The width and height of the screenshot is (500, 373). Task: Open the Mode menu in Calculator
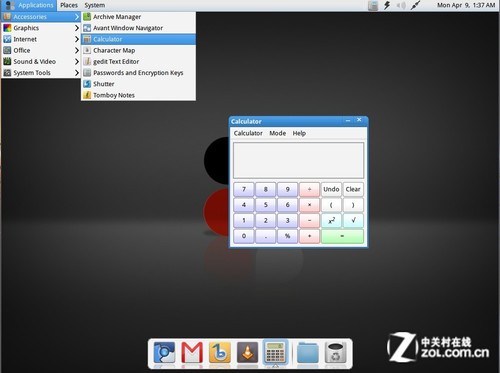pyautogui.click(x=277, y=133)
